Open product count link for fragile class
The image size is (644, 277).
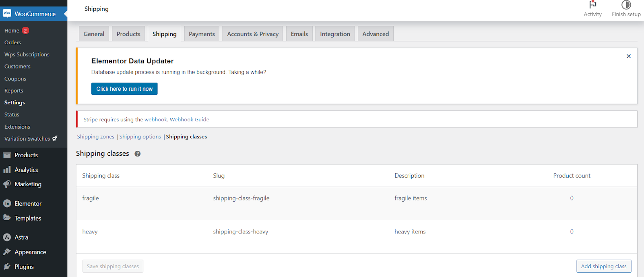pyautogui.click(x=572, y=198)
